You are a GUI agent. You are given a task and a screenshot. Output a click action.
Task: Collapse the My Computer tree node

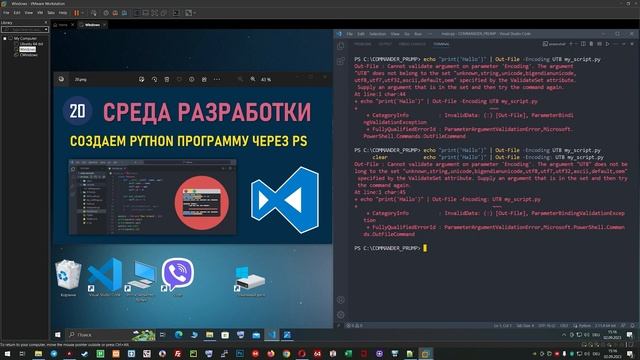coord(5,38)
